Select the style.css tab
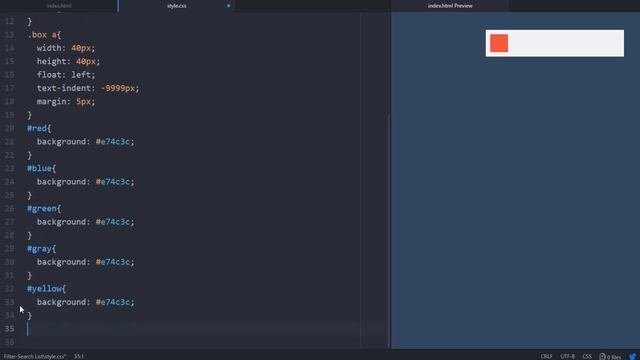 click(x=176, y=6)
